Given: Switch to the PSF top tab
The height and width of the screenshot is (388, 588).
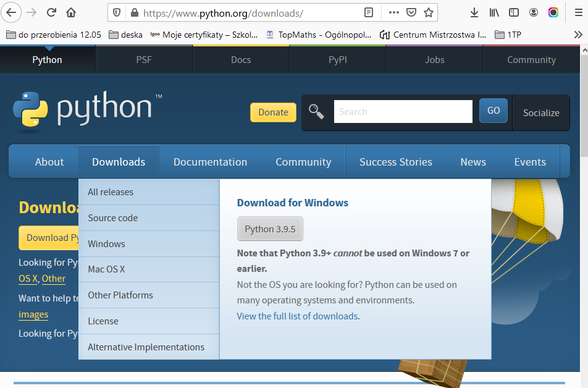Looking at the screenshot, I should click(x=144, y=60).
